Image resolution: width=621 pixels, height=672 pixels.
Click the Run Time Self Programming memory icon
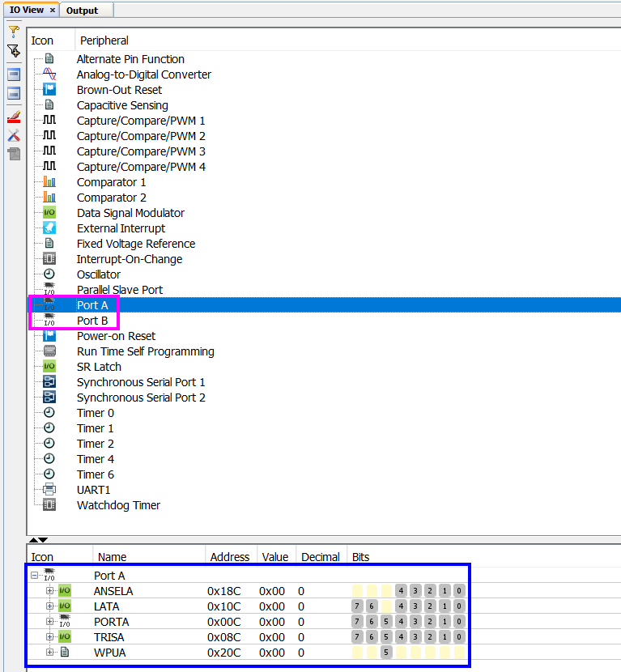pos(49,351)
